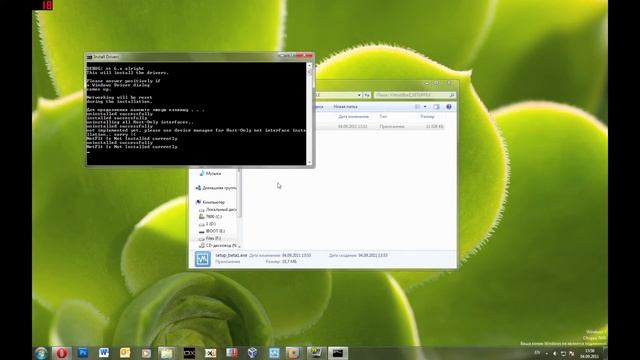Sort by Размер column header
This screenshot has height=360, width=640.
427,117
